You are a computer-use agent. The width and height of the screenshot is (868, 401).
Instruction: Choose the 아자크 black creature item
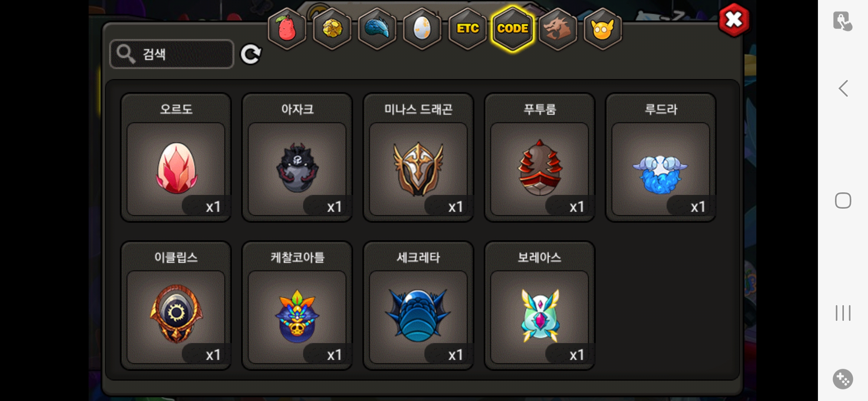[297, 157]
